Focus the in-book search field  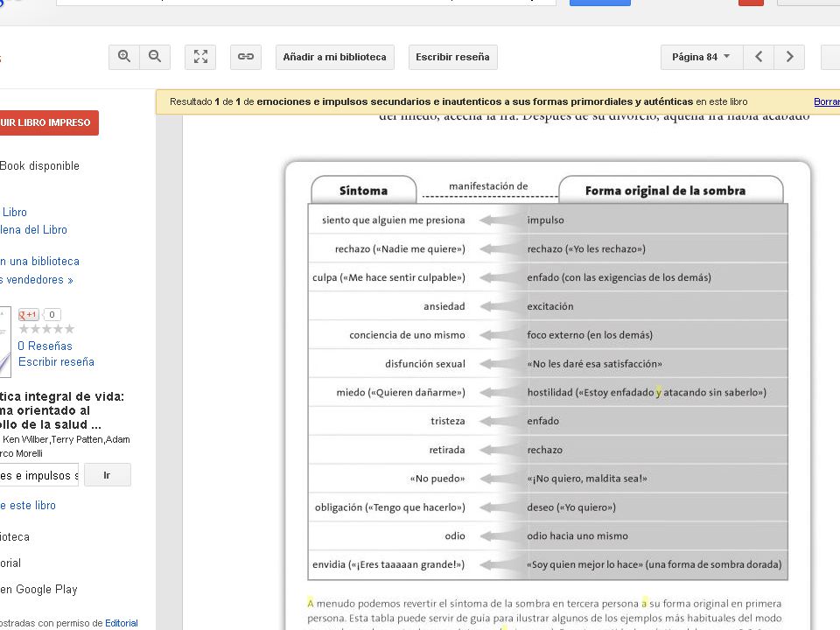(x=39, y=475)
